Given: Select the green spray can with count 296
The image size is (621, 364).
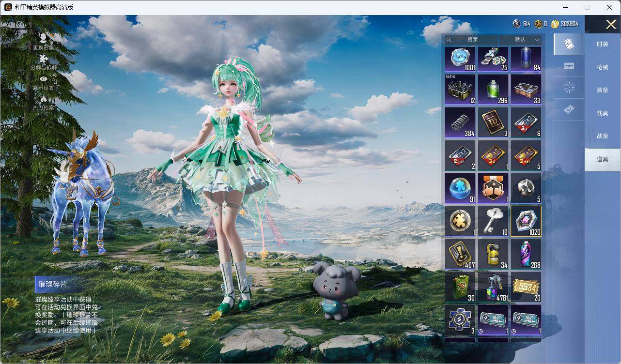Looking at the screenshot, I should coord(493,89).
